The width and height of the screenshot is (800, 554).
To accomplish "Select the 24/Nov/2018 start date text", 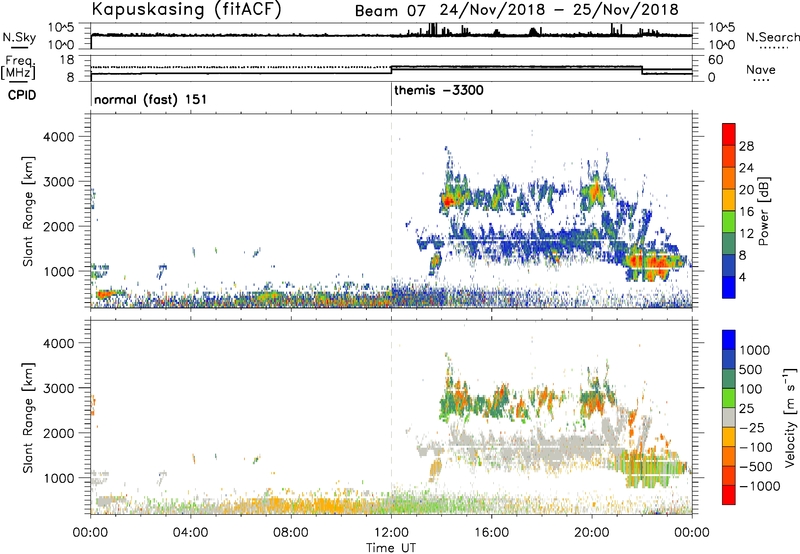I will coord(491,10).
